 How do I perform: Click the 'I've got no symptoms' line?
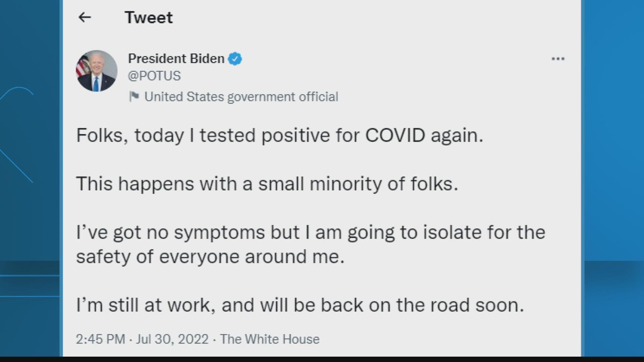pos(311,233)
